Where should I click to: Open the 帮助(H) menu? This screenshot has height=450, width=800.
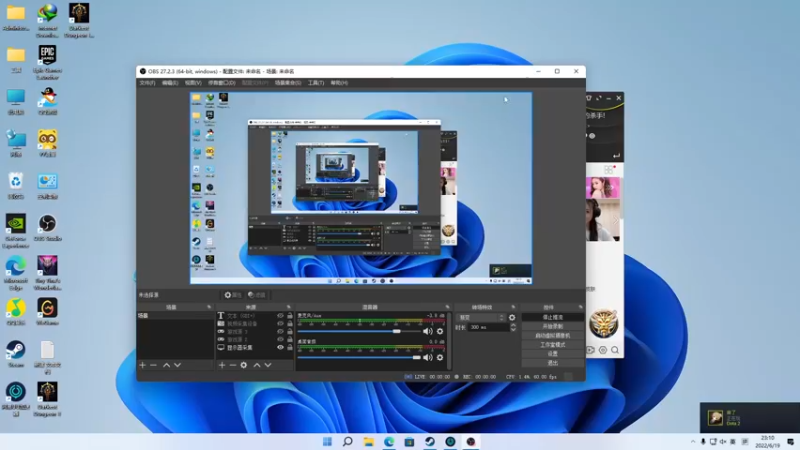click(339, 83)
